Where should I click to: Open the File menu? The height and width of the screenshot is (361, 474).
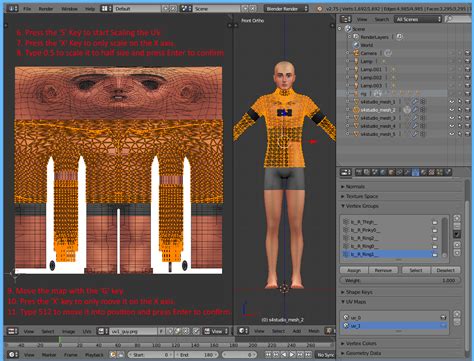[27, 9]
